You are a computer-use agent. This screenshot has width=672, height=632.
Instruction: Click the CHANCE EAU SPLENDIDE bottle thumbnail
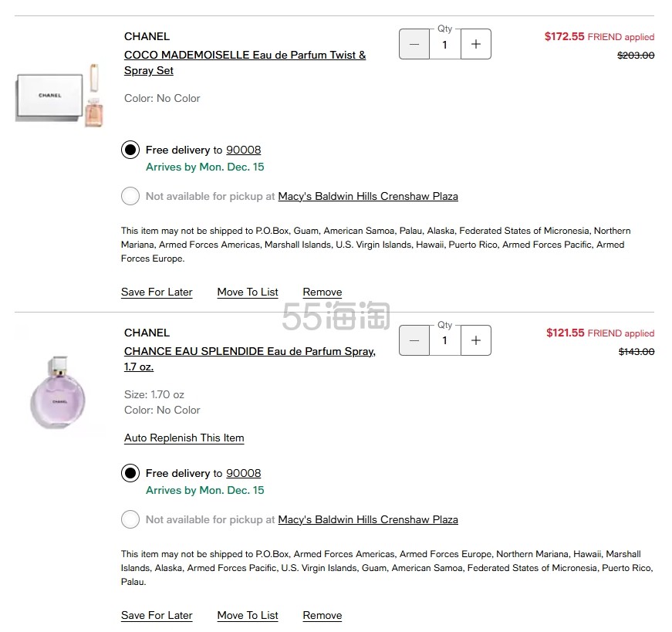59,392
